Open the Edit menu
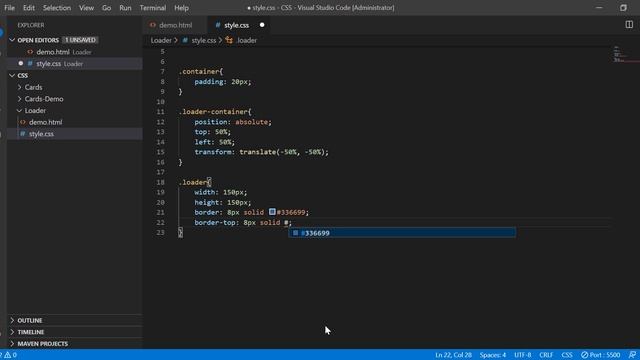640x360 pixels. pos(29,8)
